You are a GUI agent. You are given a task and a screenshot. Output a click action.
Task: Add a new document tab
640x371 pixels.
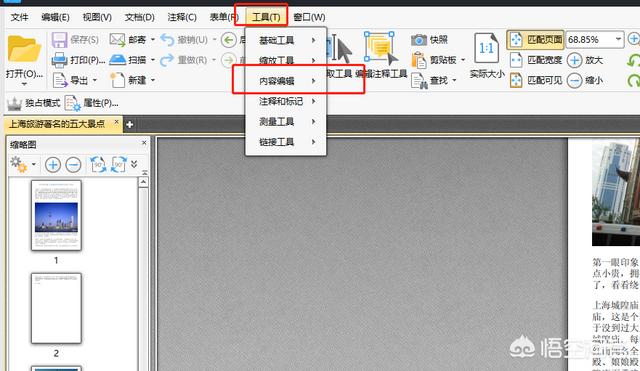[129, 124]
